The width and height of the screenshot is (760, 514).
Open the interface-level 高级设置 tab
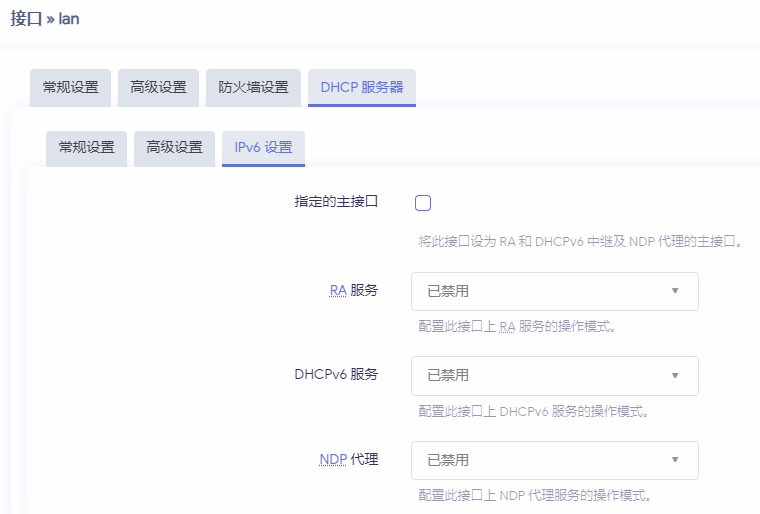tap(158, 87)
